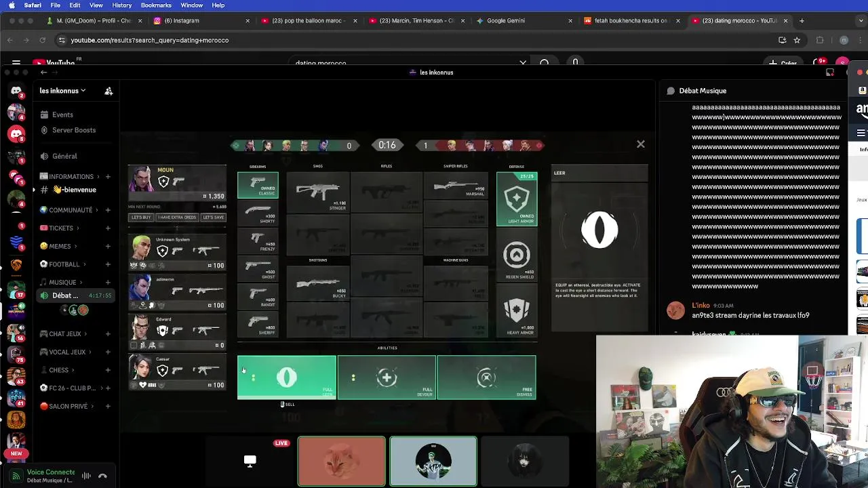Collapse the MUSIQUE category
This screenshot has height=488, width=868.
tap(62, 283)
